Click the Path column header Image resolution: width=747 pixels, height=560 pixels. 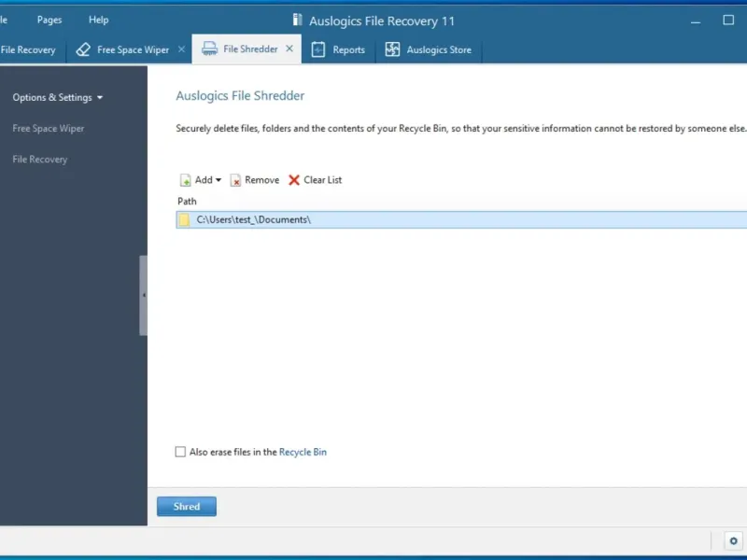[x=187, y=201]
